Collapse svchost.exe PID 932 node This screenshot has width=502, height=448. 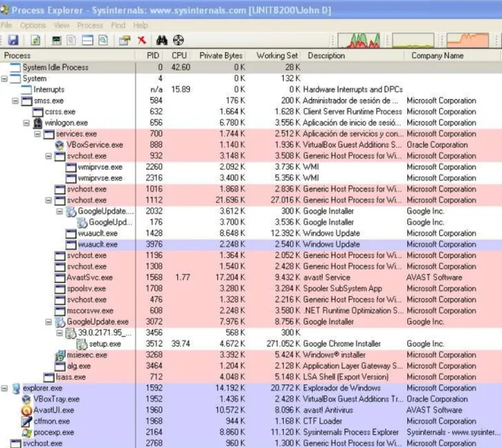(48, 156)
